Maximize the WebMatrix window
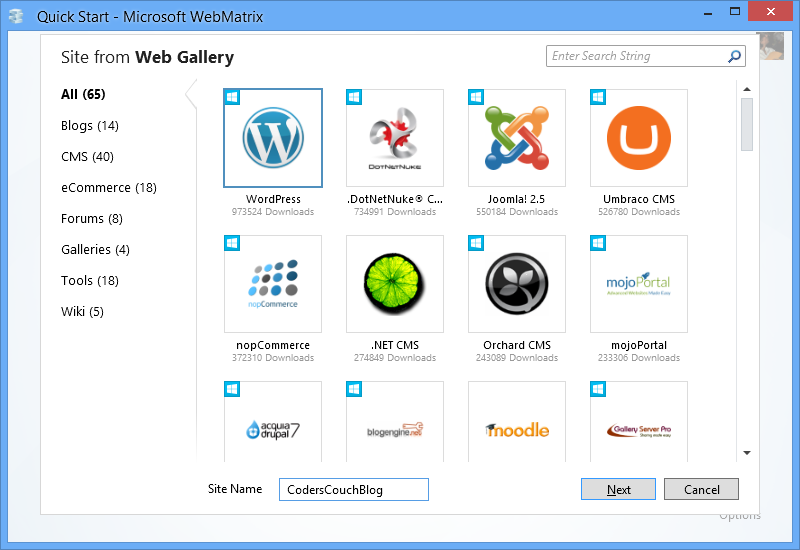800x550 pixels. point(735,11)
